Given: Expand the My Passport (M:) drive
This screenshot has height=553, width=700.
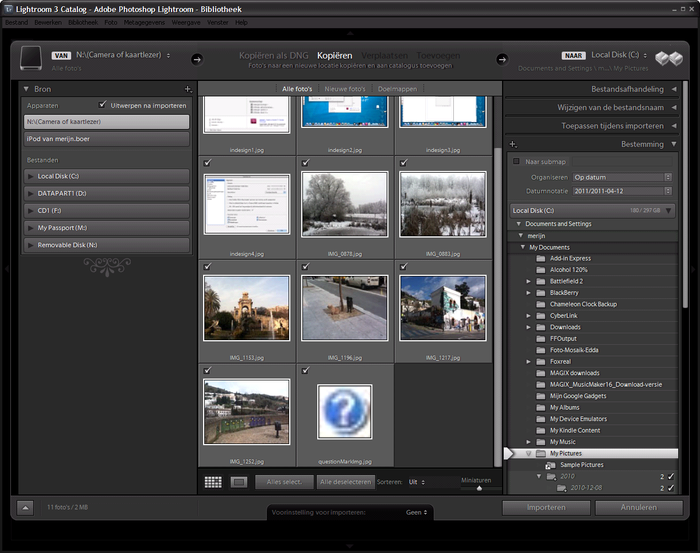Looking at the screenshot, I should click(30, 228).
